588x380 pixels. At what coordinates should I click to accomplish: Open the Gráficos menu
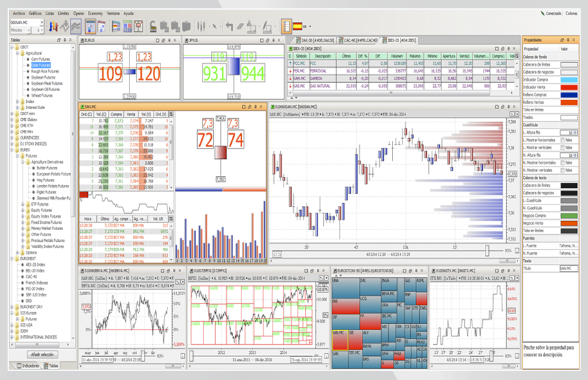pyautogui.click(x=35, y=14)
